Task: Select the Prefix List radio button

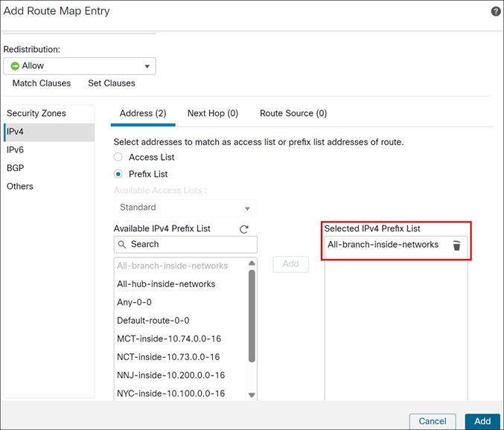Action: point(118,174)
